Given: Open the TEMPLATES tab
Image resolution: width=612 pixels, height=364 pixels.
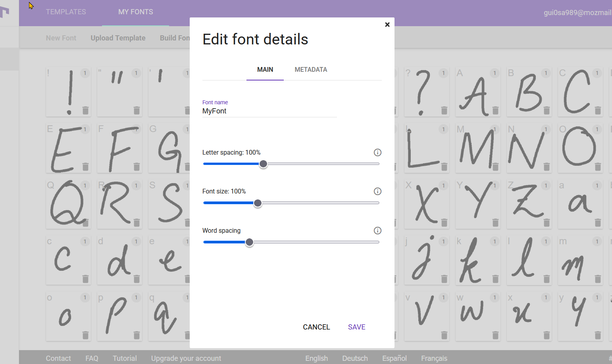Looking at the screenshot, I should tap(66, 12).
